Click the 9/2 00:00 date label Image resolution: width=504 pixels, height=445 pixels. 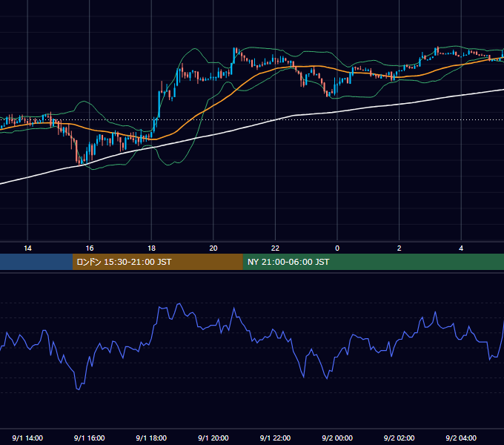[337, 438]
